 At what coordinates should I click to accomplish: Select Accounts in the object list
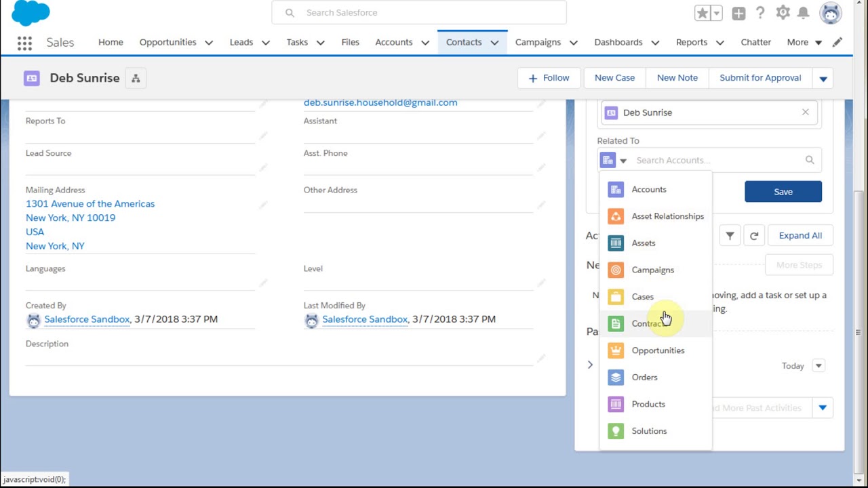656,189
